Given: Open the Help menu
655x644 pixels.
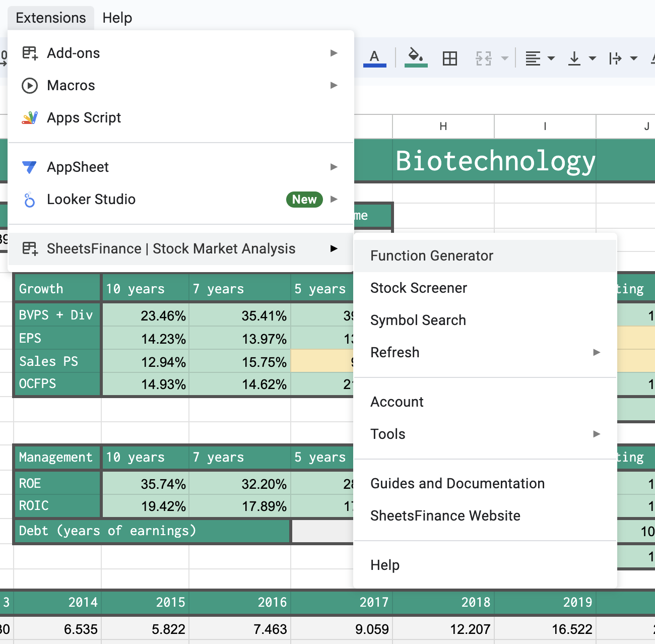Looking at the screenshot, I should pyautogui.click(x=117, y=17).
